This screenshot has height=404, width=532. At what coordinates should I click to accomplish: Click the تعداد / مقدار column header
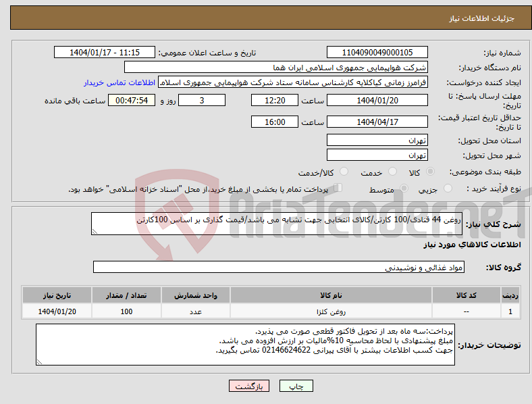tap(126, 295)
